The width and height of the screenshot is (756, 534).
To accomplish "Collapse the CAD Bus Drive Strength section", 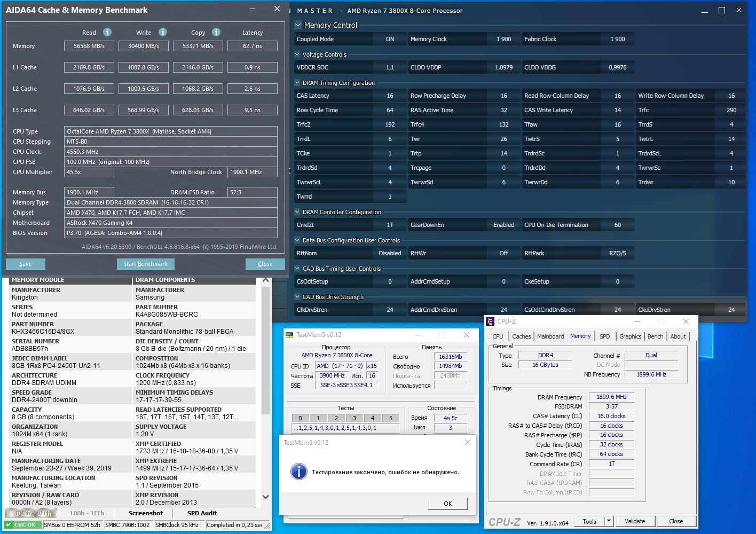I will point(297,296).
